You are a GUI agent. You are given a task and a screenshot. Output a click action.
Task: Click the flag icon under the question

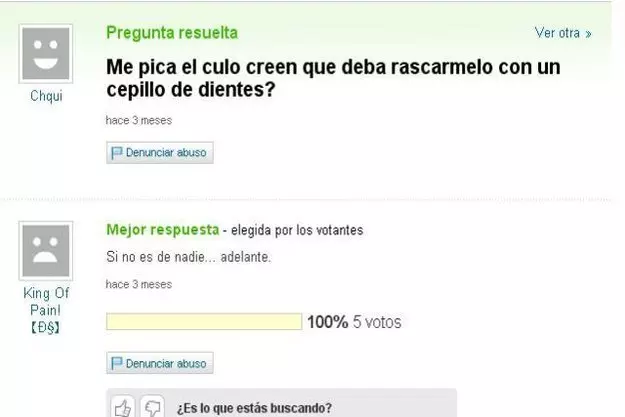point(117,153)
